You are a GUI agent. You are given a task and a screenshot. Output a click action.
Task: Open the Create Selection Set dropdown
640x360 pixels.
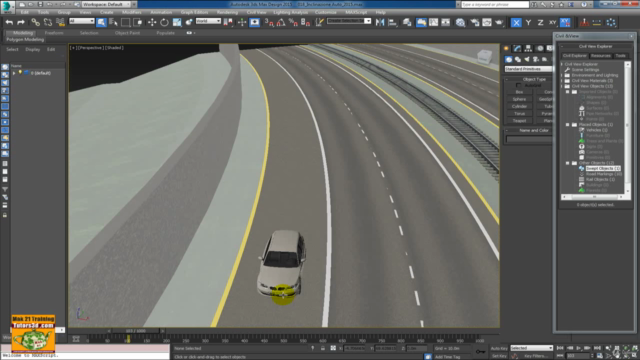coord(349,21)
